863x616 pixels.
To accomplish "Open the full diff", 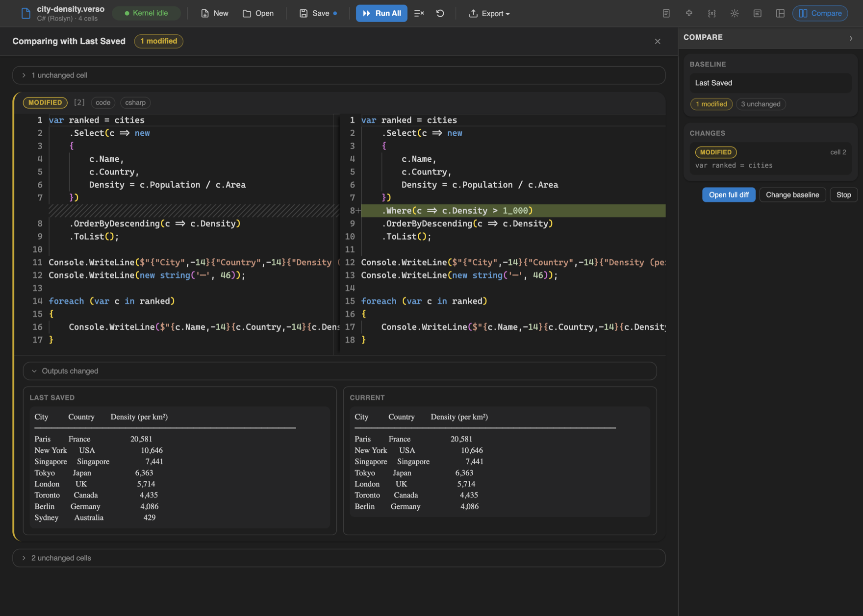I will tap(729, 195).
